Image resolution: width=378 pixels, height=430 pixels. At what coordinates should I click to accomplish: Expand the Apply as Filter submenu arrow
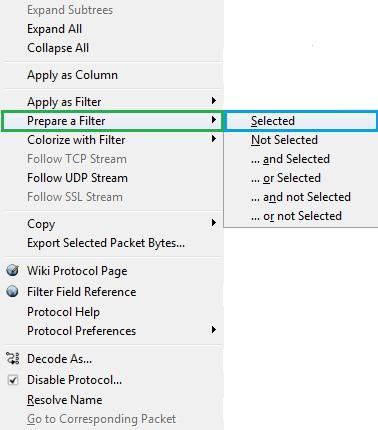(214, 100)
